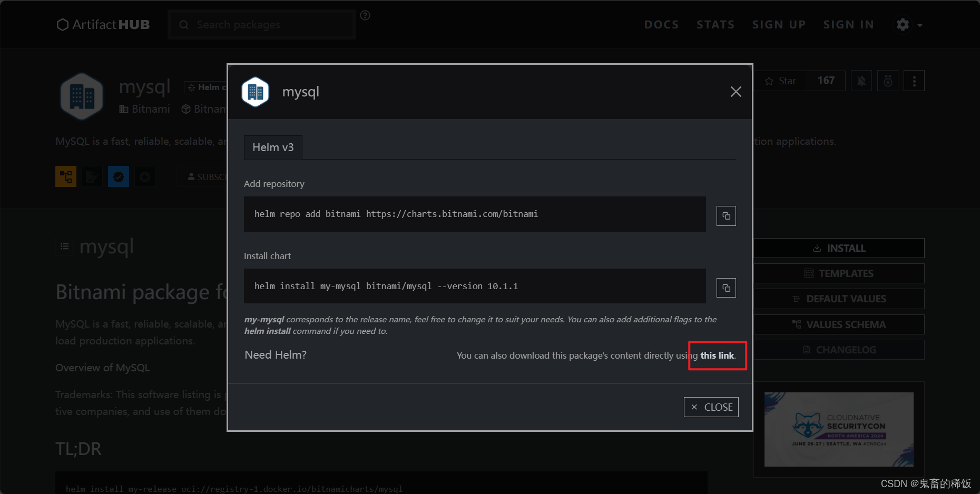Click the CloudNative SecurityCon banner
This screenshot has height=494, width=980.
(839, 429)
